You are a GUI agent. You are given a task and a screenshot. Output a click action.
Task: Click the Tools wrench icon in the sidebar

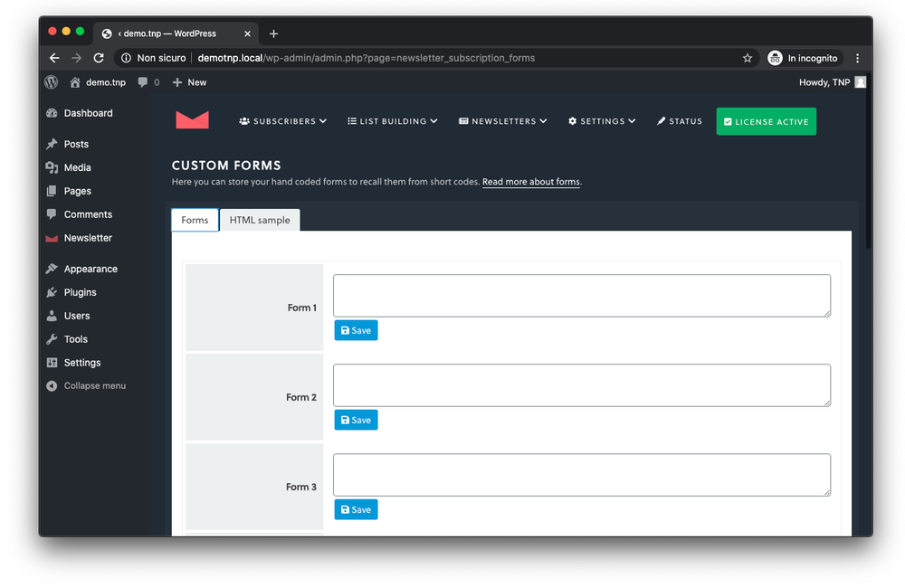(53, 339)
